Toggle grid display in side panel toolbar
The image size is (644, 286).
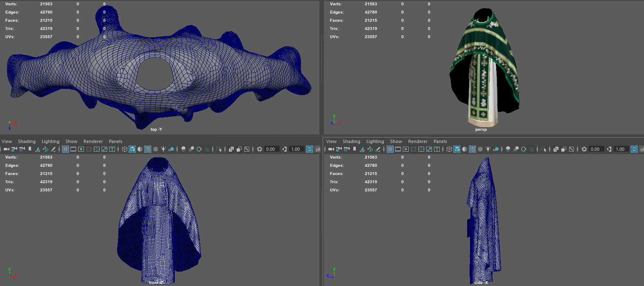point(390,149)
